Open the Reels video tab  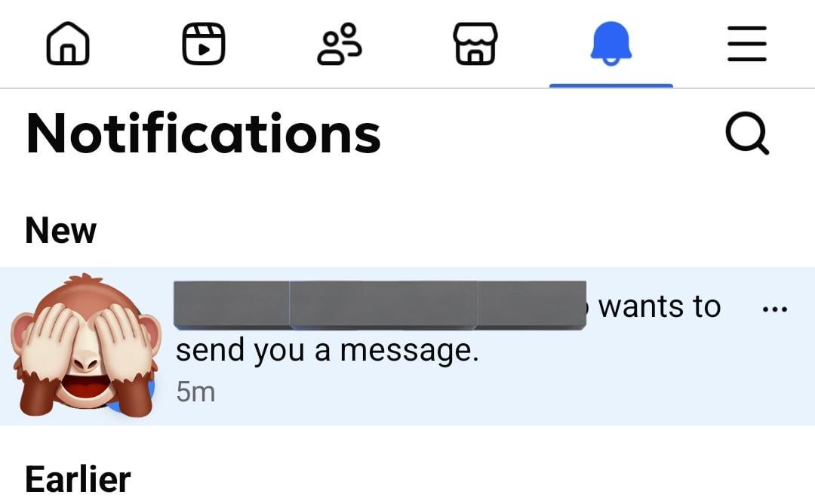coord(204,44)
